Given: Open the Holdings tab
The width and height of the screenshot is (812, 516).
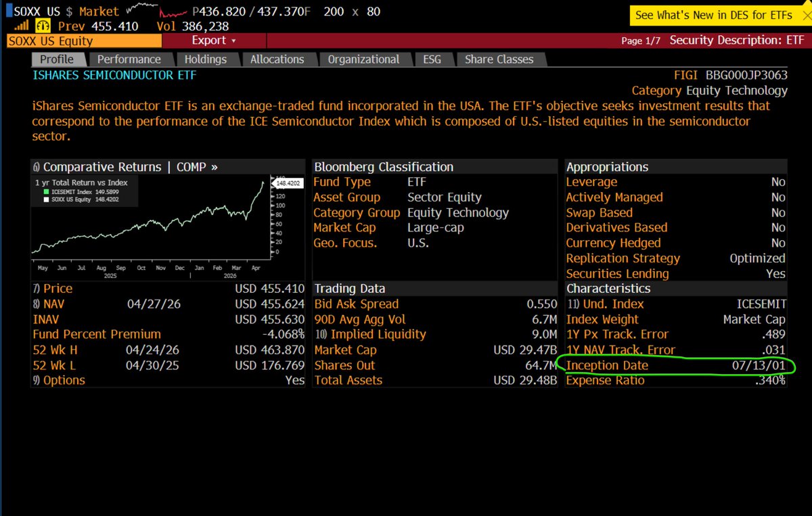Looking at the screenshot, I should pos(205,60).
